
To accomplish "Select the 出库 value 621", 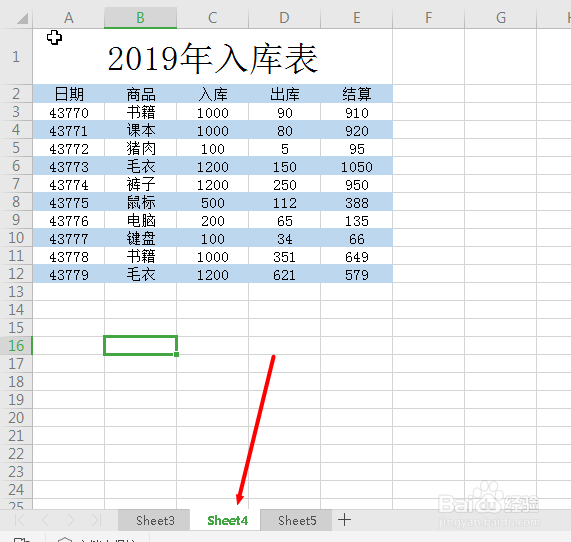I will (284, 274).
